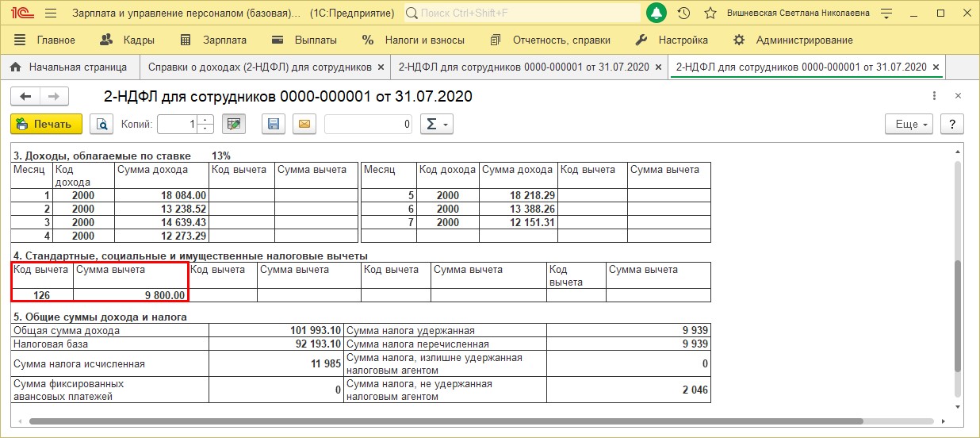
Task: Click the Печать button
Action: coord(46,124)
